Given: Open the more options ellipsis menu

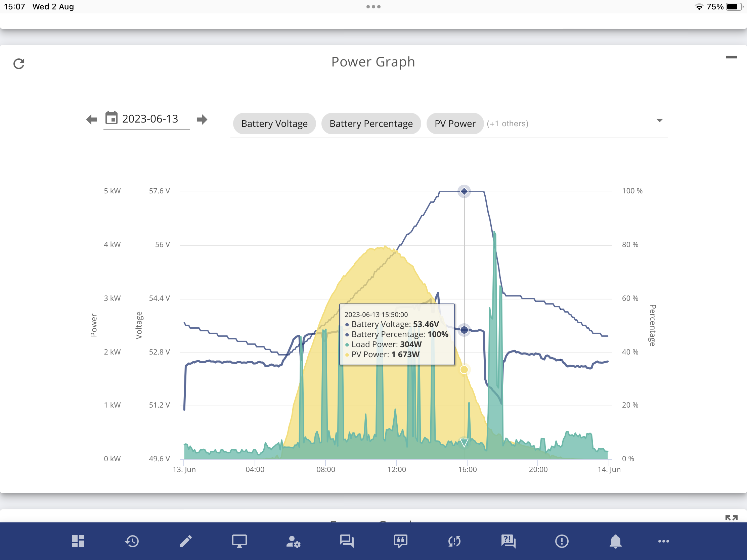Looking at the screenshot, I should pos(663,542).
